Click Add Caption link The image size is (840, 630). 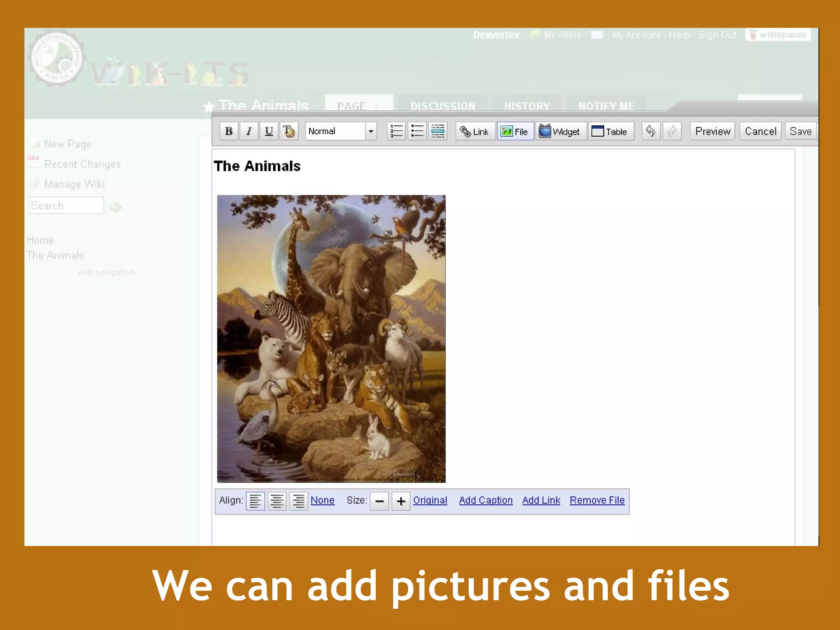tap(486, 500)
